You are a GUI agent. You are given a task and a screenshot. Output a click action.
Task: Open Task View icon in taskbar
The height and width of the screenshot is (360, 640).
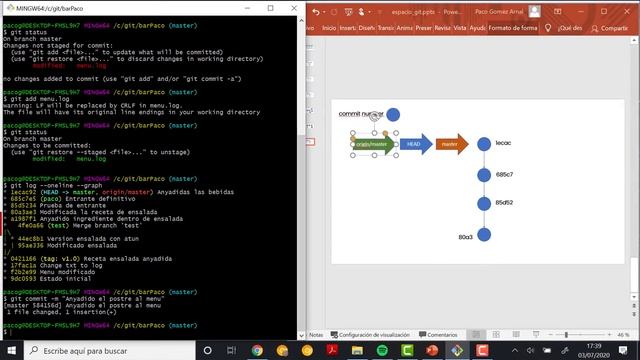[x=231, y=351]
